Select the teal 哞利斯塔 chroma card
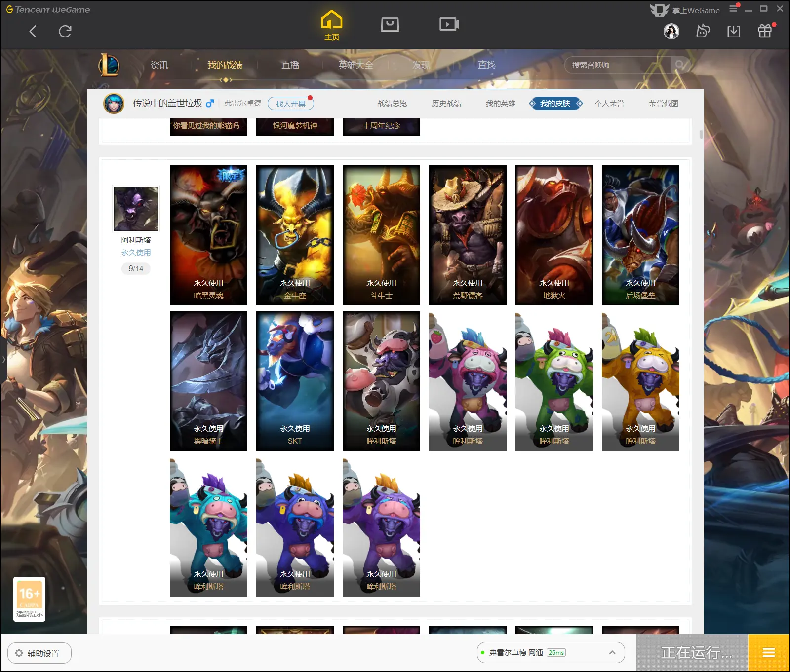 tap(208, 526)
